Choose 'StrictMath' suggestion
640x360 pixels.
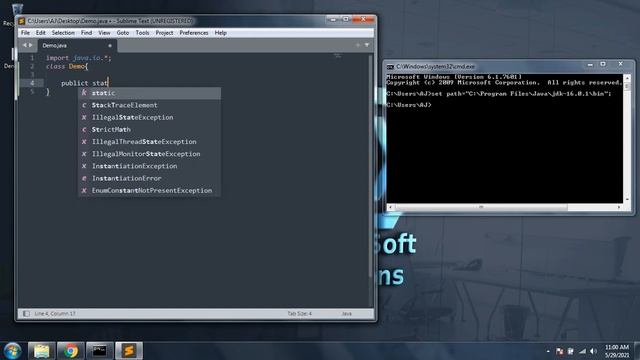(149, 129)
